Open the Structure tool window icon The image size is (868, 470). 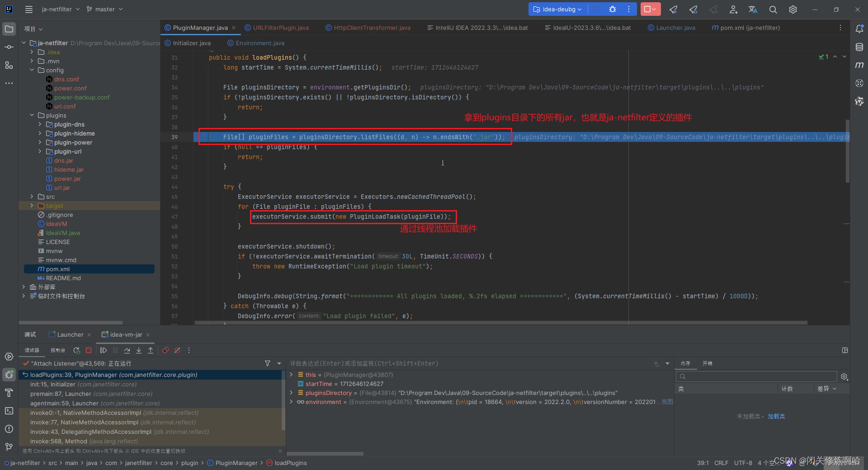pyautogui.click(x=9, y=65)
